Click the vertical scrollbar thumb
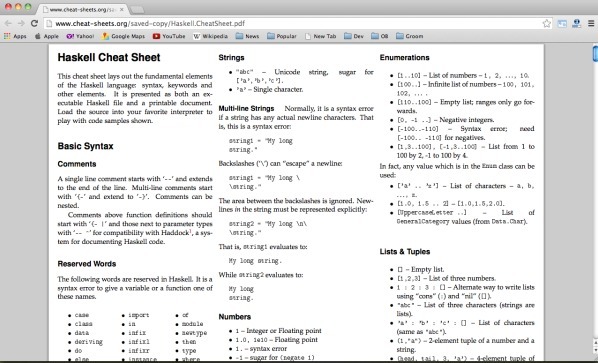The width and height of the screenshot is (598, 363). tap(595, 53)
